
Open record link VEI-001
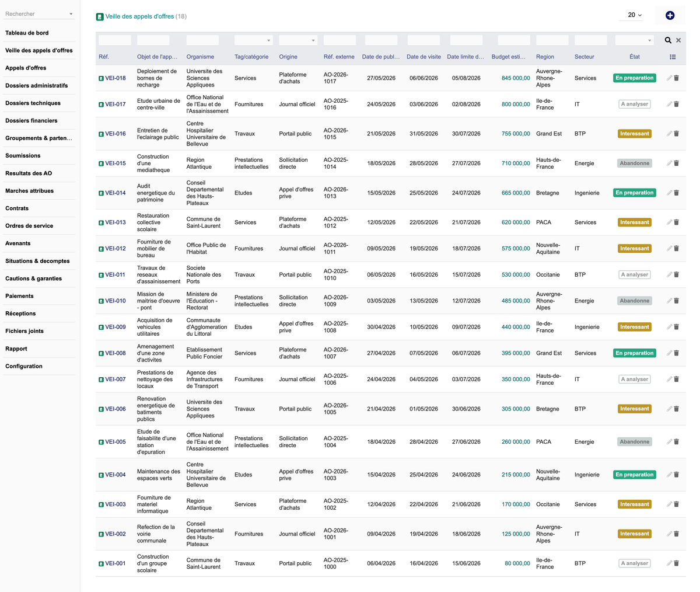(116, 563)
